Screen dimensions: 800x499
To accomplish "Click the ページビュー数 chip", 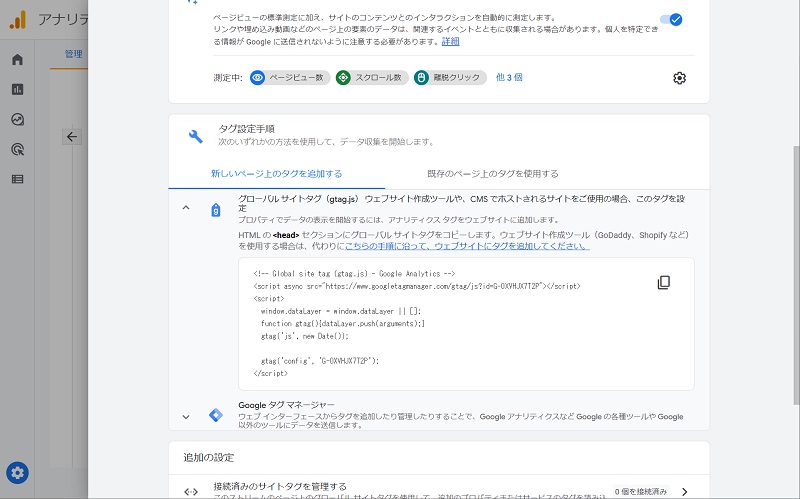I will 290,78.
